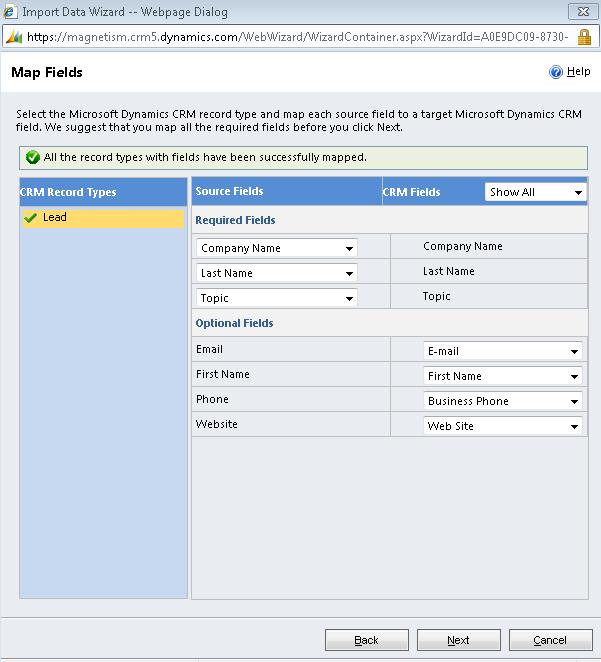Proceed with the Next button
This screenshot has height=662, width=601.
(458, 640)
